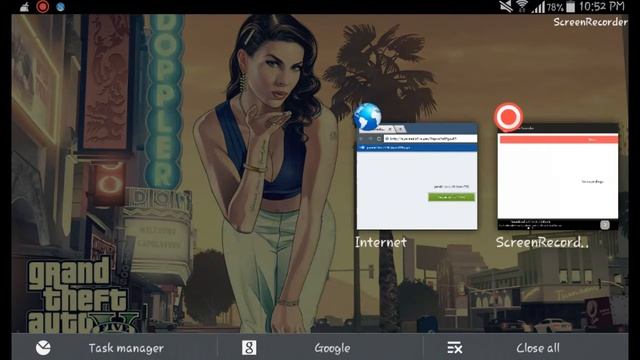Open the Internet app thumbnail
Image resolution: width=640 pixels, height=360 pixels.
417,176
